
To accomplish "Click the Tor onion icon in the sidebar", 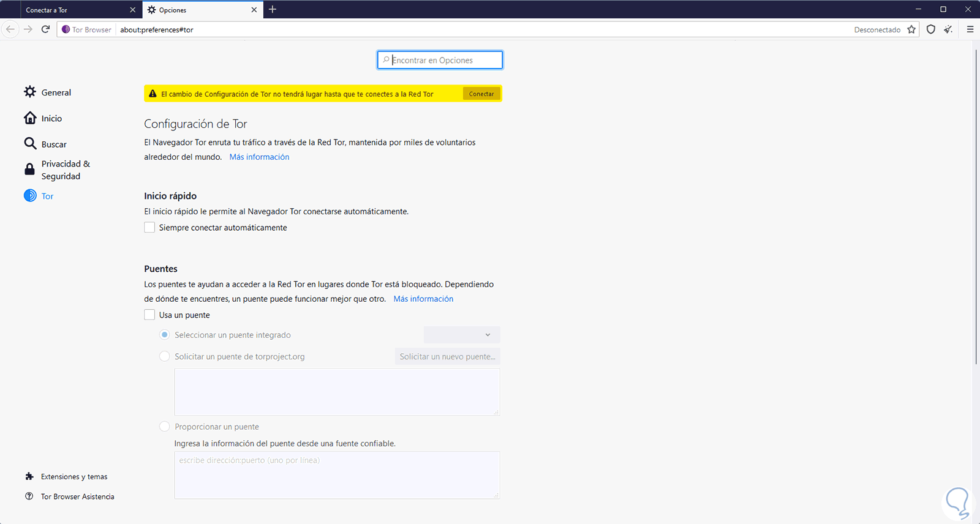I will click(30, 195).
